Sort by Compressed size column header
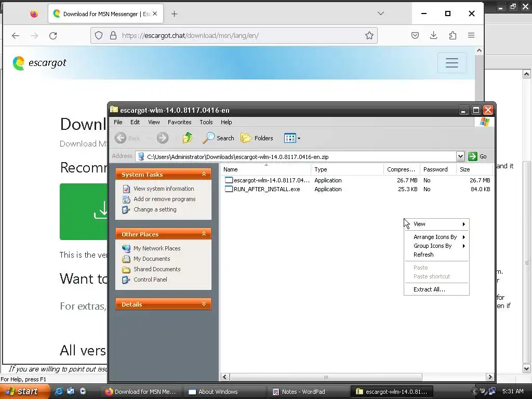Viewport: 532px width, 399px height. pyautogui.click(x=402, y=169)
